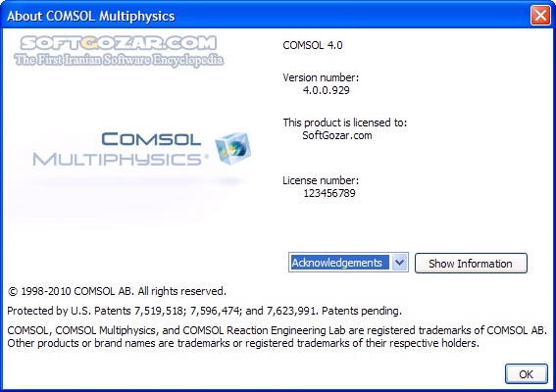Click the COMSOL 4.0 product label

313,45
